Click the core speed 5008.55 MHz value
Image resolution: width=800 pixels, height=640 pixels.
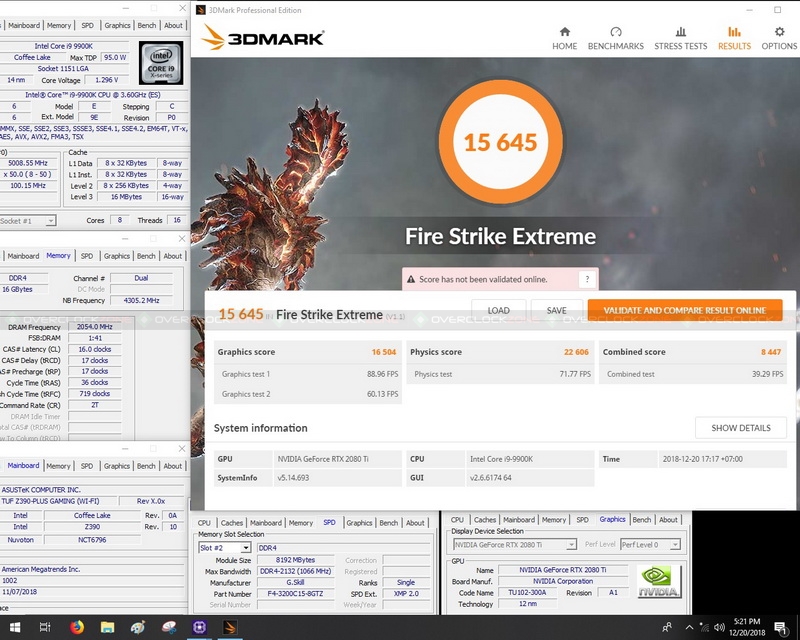30,163
